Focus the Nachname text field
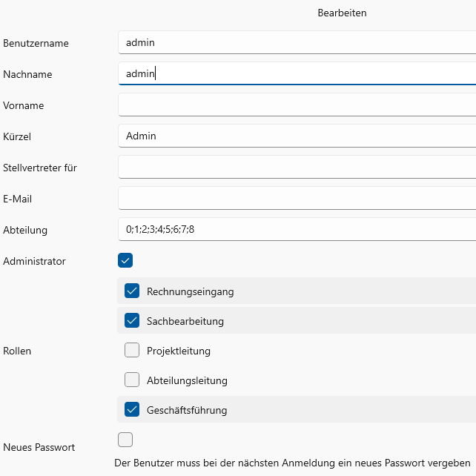Image resolution: width=476 pixels, height=476 pixels. pos(297,73)
